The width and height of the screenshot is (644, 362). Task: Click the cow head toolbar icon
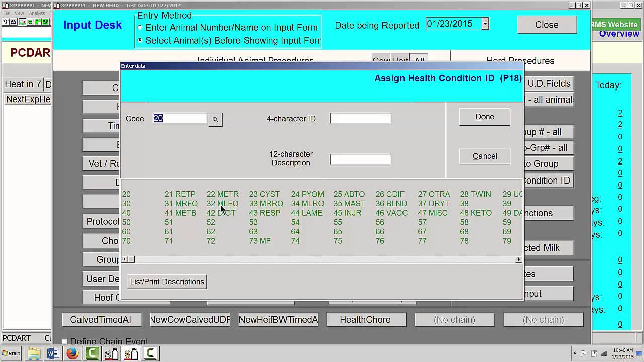[6, 22]
